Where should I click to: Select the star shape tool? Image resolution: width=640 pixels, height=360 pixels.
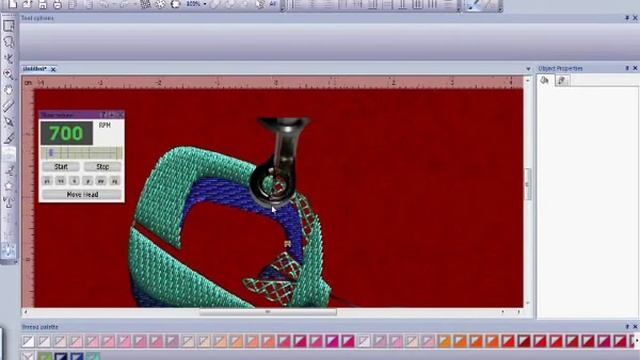point(9,186)
